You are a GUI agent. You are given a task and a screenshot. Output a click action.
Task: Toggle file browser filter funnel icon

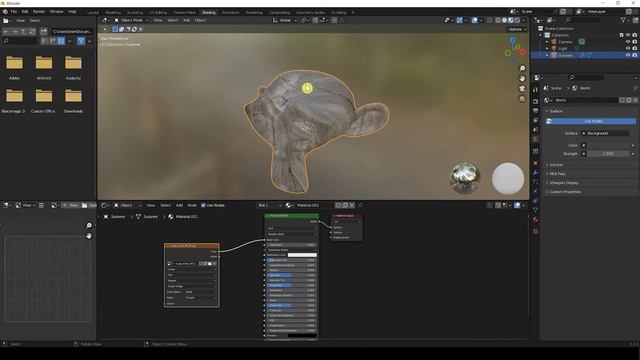(x=81, y=41)
